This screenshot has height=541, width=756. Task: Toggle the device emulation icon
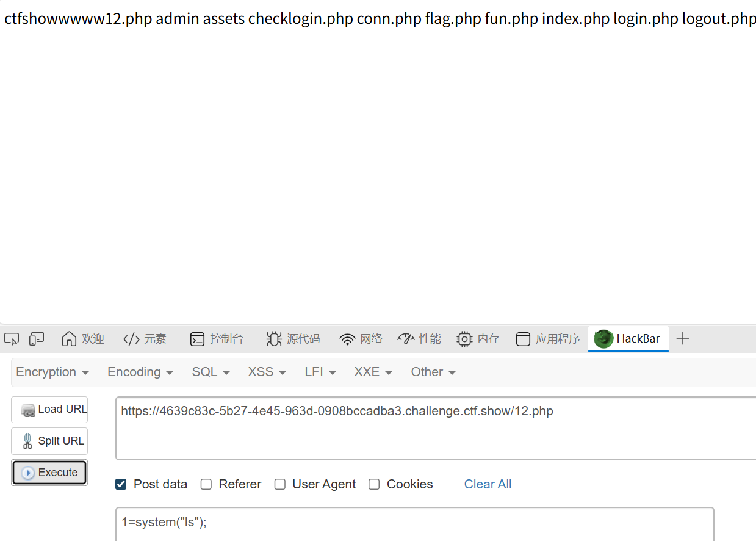(x=37, y=338)
